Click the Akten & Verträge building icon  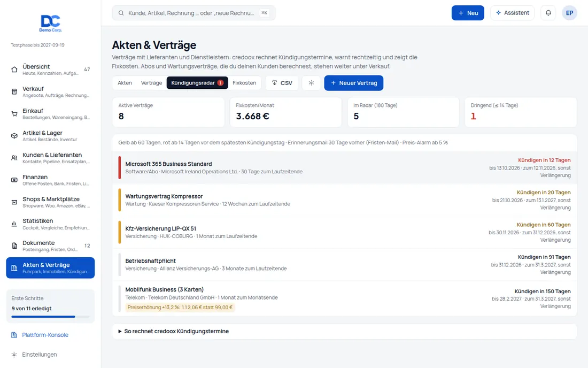[14, 268]
